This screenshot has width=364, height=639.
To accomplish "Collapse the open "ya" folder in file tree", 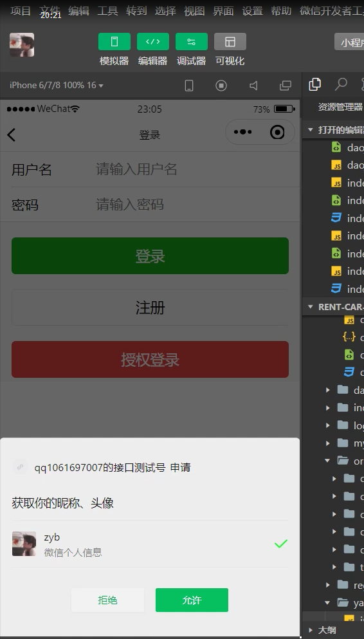I will click(328, 602).
